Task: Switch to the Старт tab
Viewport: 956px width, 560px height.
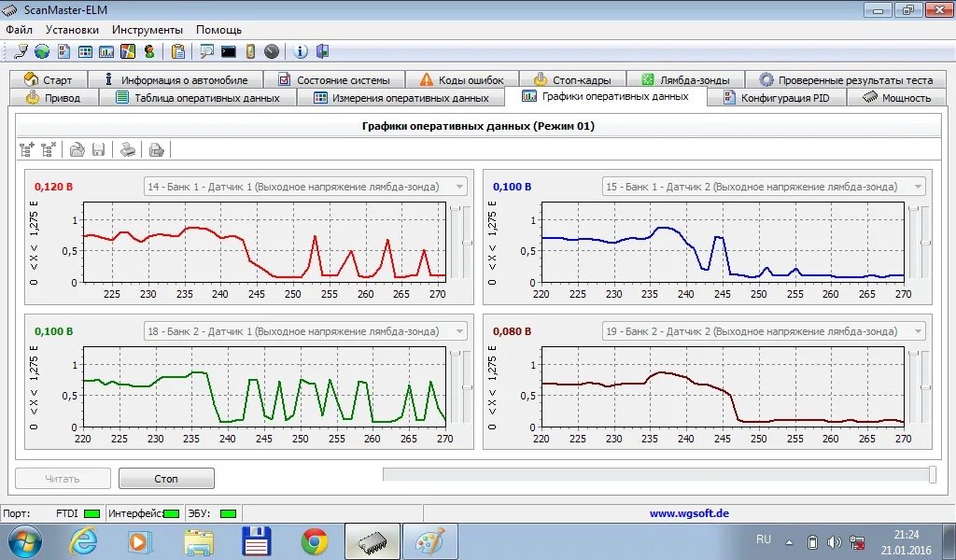Action: coord(49,79)
